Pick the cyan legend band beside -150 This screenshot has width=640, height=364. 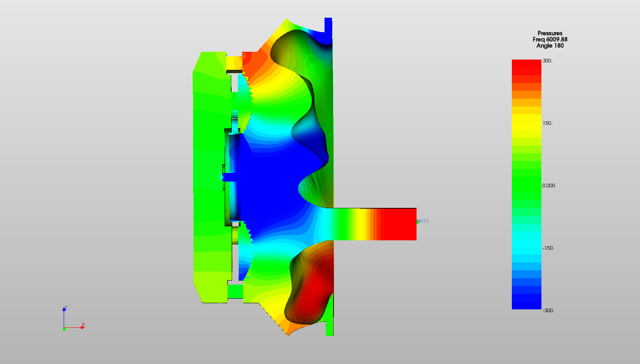(x=526, y=248)
